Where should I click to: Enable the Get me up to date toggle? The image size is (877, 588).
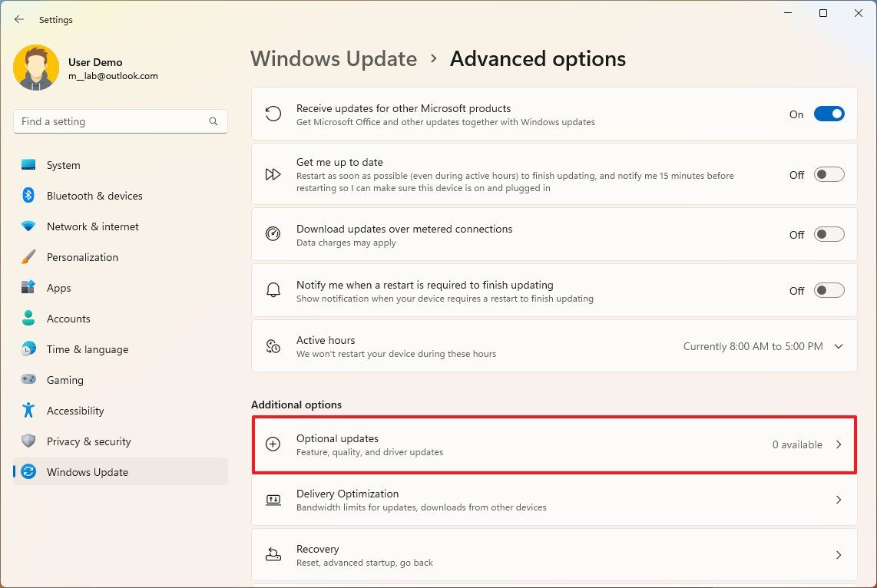(829, 174)
